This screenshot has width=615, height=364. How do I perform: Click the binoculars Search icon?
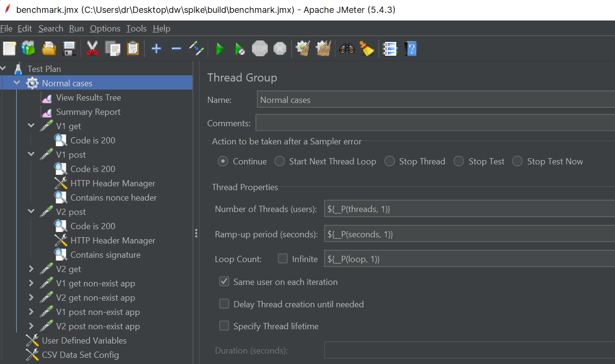pos(347,49)
